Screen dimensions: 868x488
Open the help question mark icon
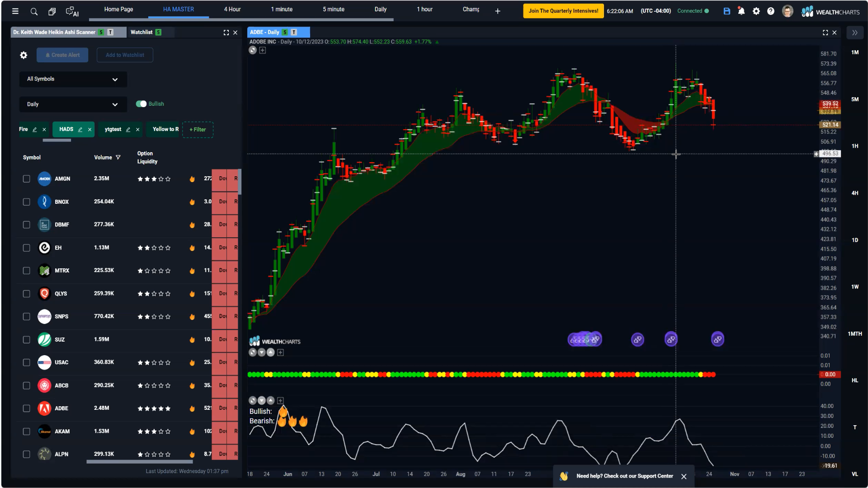pyautogui.click(x=771, y=11)
